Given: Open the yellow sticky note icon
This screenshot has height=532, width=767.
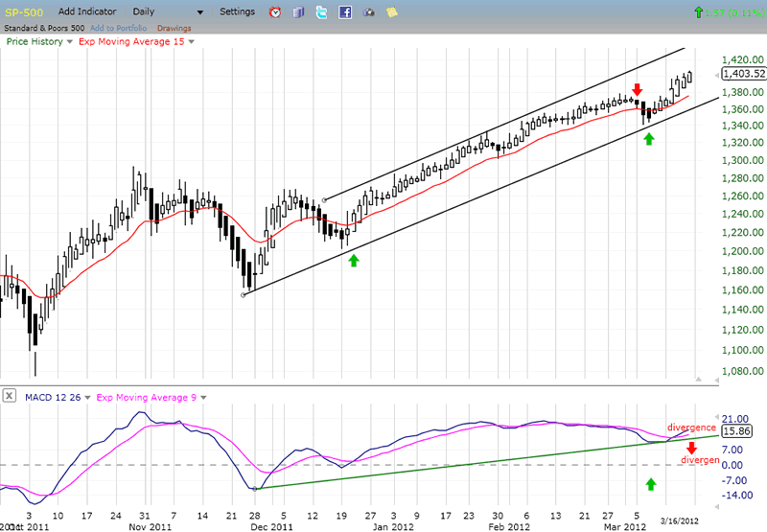Looking at the screenshot, I should pos(392,12).
